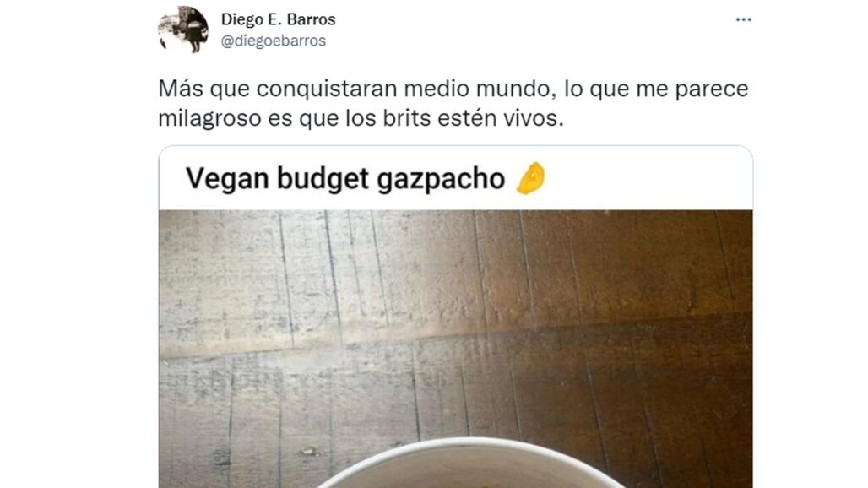Click the tweet text about the brits
868x488 pixels.
453,104
